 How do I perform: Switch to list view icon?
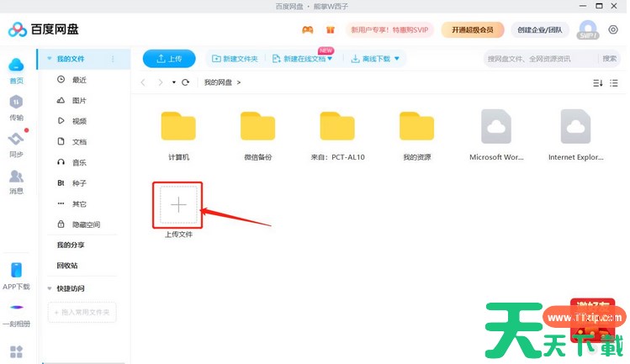pyautogui.click(x=614, y=83)
